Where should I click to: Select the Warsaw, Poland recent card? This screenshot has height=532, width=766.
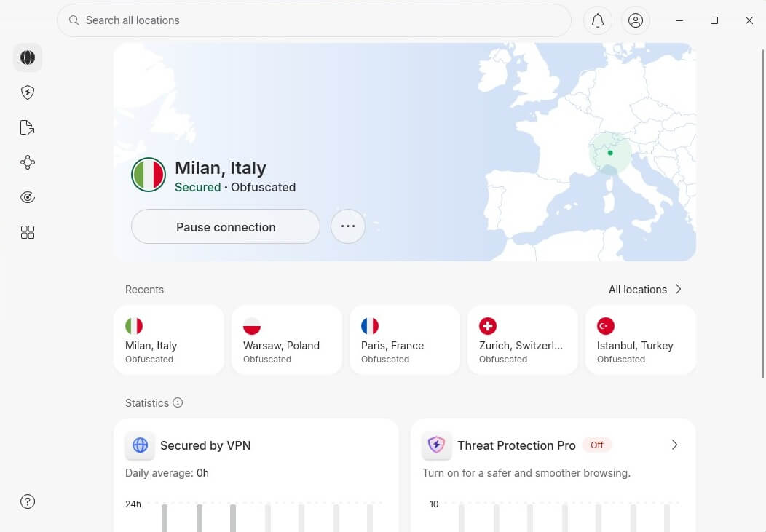(287, 339)
